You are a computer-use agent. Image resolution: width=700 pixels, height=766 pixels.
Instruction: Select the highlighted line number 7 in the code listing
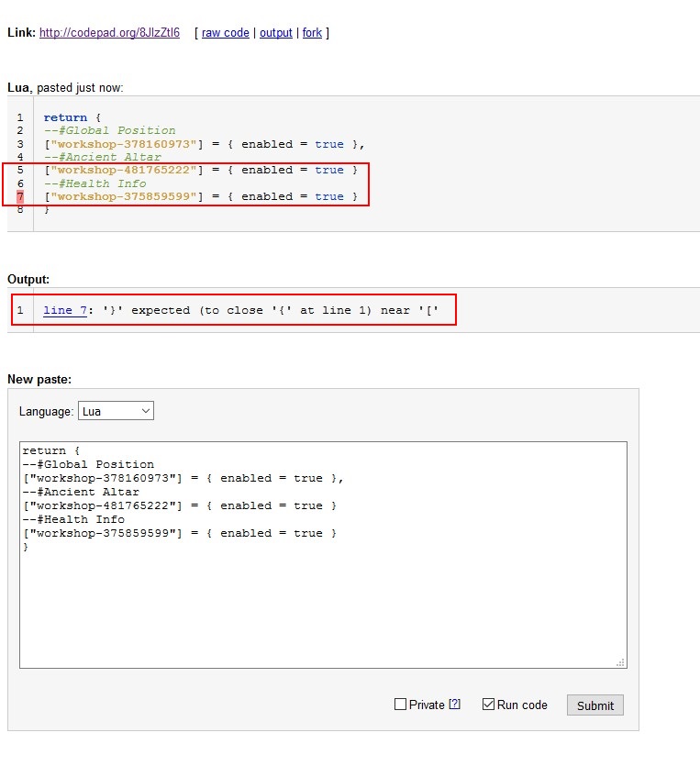coord(20,196)
